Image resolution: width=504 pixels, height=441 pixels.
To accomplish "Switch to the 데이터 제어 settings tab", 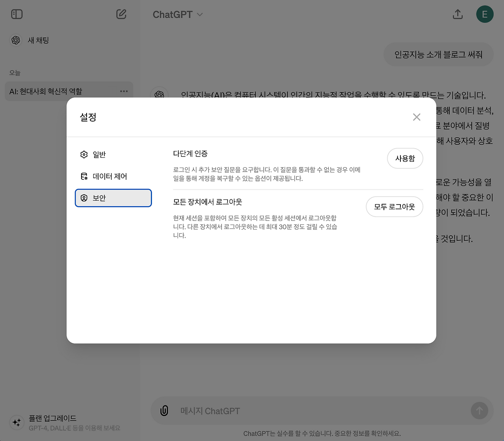I will pos(113,176).
